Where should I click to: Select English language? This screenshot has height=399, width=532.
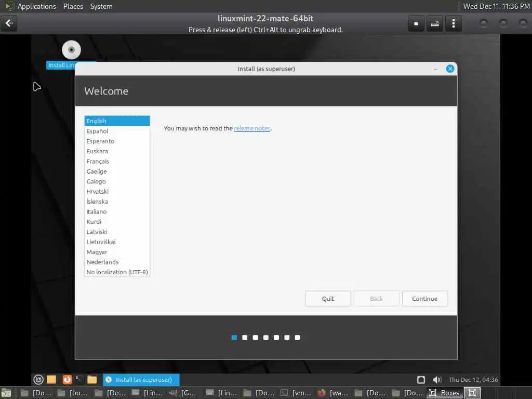pyautogui.click(x=117, y=121)
